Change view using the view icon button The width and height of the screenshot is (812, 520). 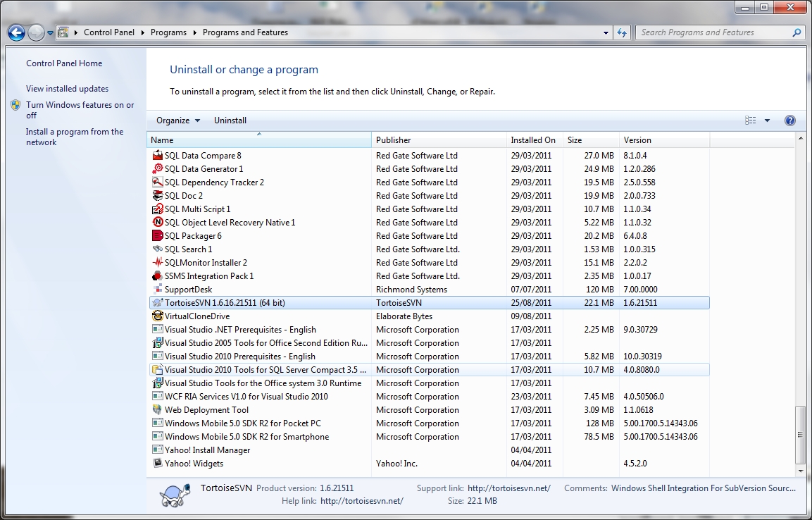pos(750,120)
